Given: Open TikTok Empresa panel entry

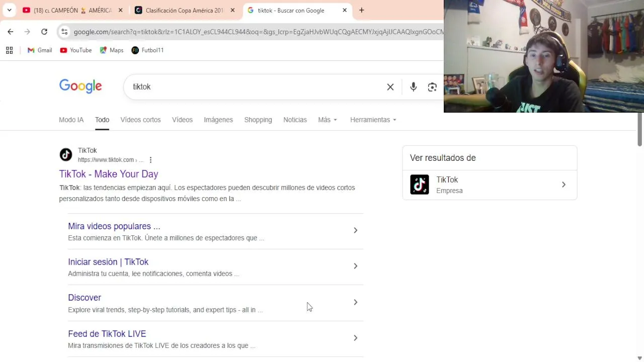Looking at the screenshot, I should (x=490, y=185).
